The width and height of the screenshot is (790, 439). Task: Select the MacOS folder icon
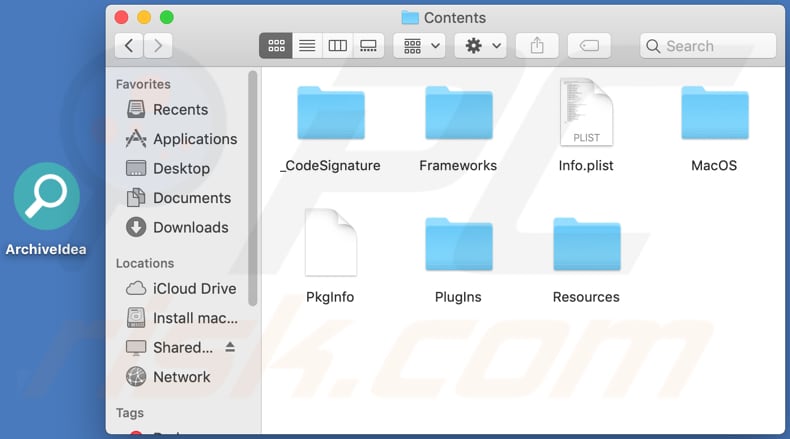[714, 113]
